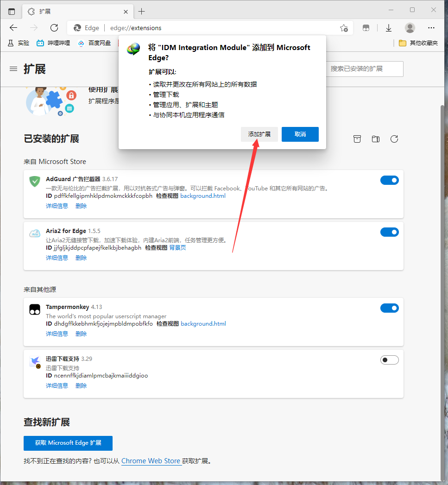The height and width of the screenshot is (485, 448).
Task: Enable the 迅雷下载支持 extension toggle
Action: [389, 360]
